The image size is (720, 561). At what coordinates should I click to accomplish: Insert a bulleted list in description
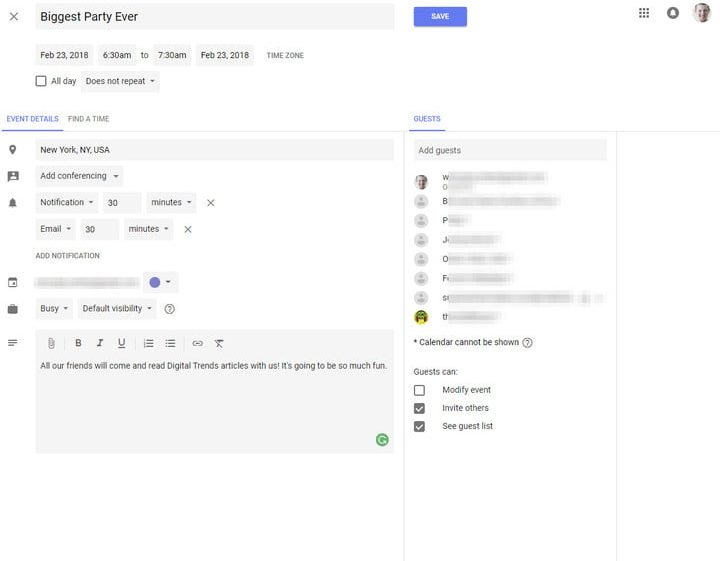pyautogui.click(x=170, y=343)
